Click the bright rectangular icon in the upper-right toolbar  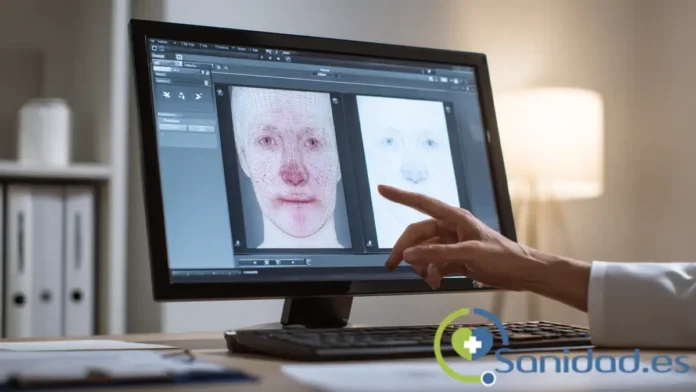[444, 80]
